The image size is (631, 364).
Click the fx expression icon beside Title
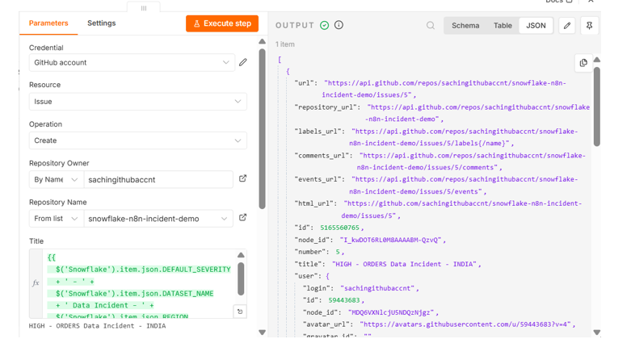[x=36, y=282]
